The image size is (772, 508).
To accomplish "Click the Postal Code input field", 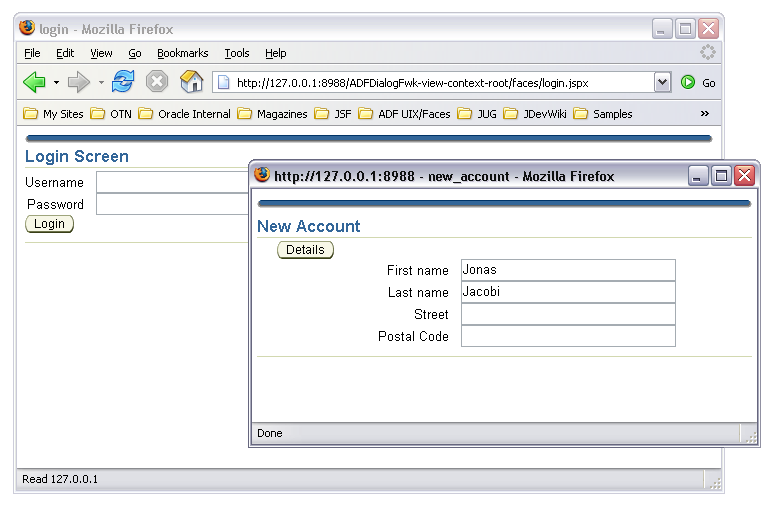I will 568,336.
